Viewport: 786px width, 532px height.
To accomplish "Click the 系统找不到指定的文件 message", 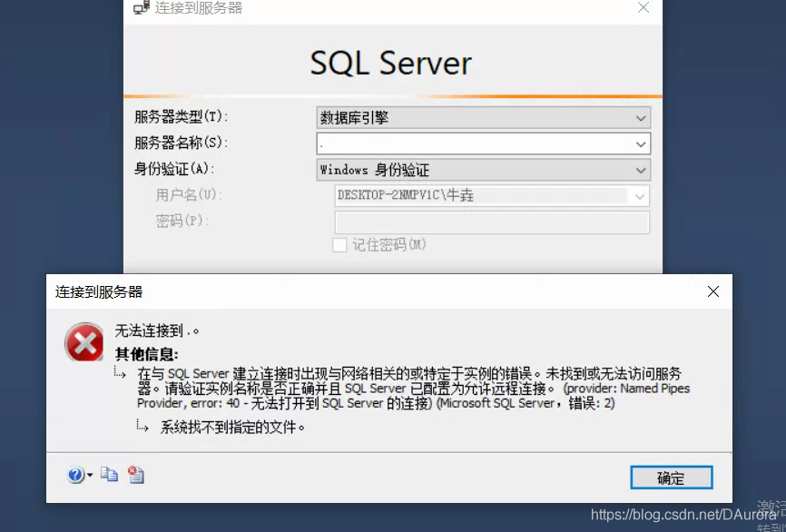I will 232,428.
